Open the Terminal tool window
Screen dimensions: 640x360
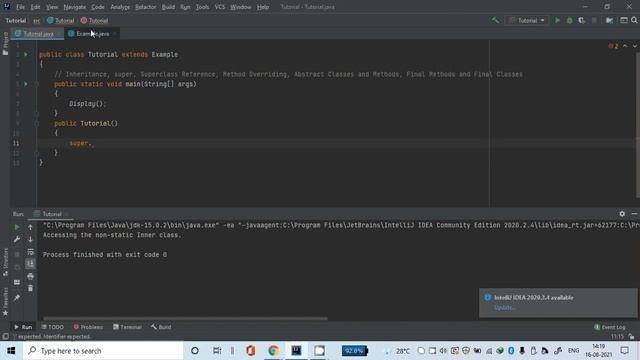[x=127, y=327]
